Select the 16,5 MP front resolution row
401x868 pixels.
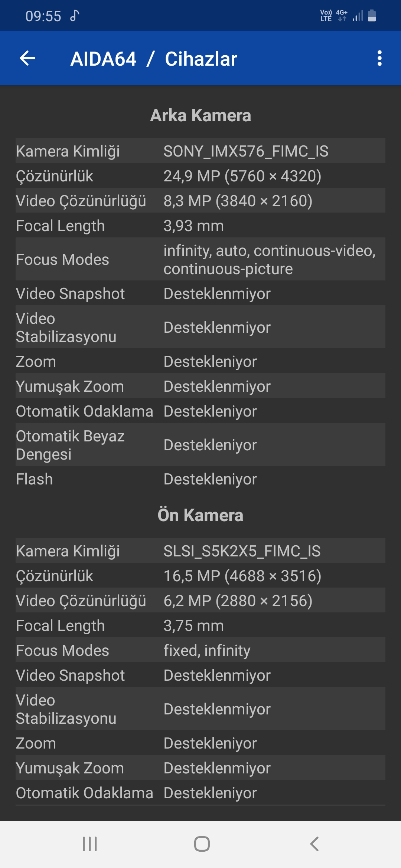[x=200, y=575]
